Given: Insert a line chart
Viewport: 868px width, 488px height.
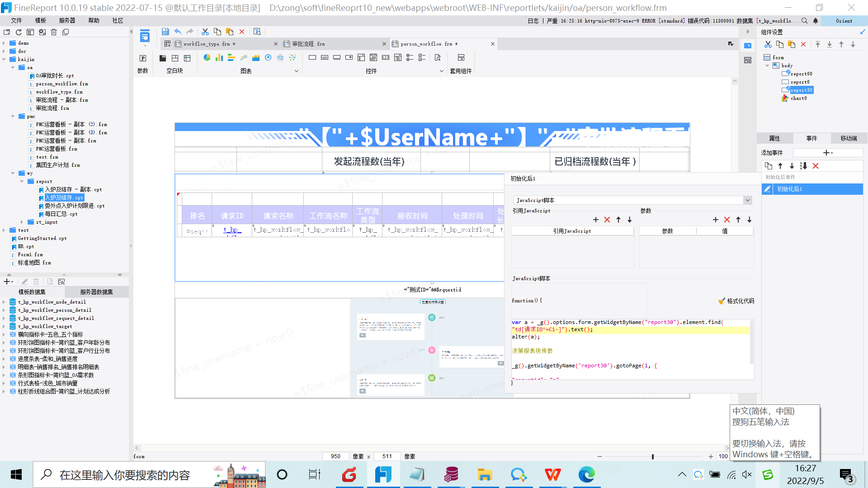Looking at the screenshot, I should tap(244, 57).
